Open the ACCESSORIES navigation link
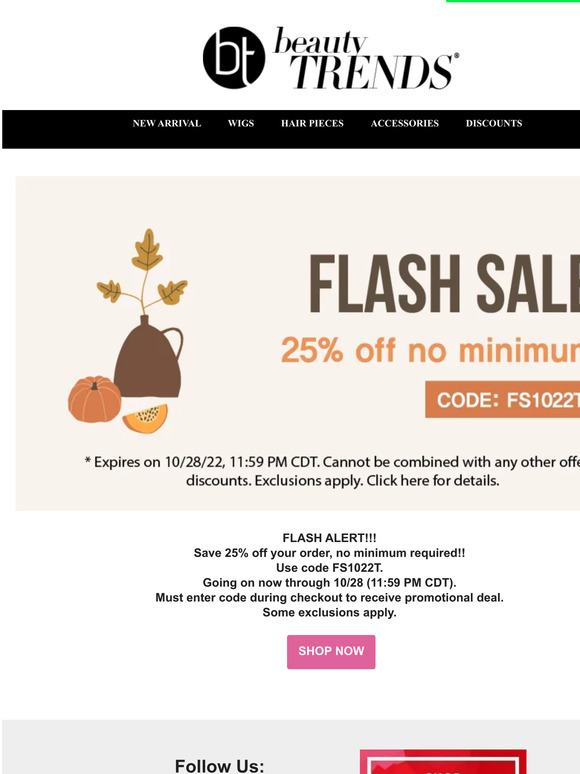This screenshot has width=580, height=774. tap(405, 123)
